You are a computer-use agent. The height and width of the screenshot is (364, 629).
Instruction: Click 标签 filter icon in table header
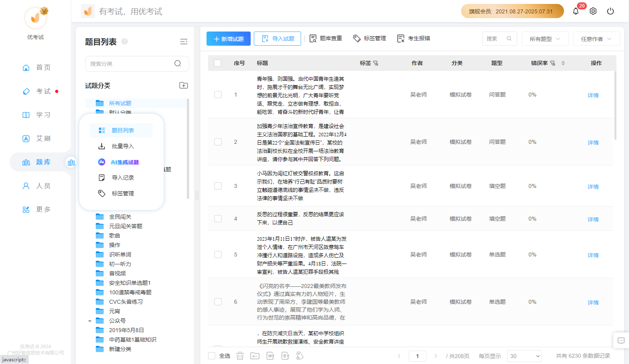376,63
